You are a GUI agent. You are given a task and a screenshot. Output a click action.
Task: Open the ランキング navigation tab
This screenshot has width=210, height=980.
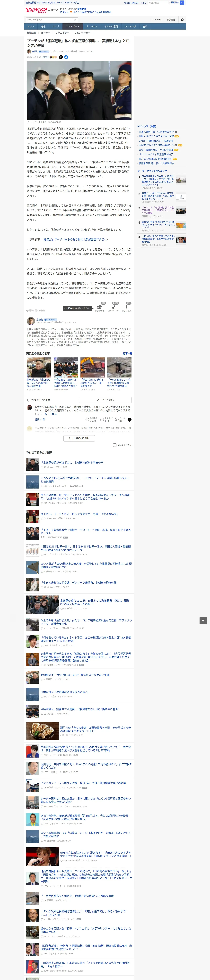click(130, 27)
